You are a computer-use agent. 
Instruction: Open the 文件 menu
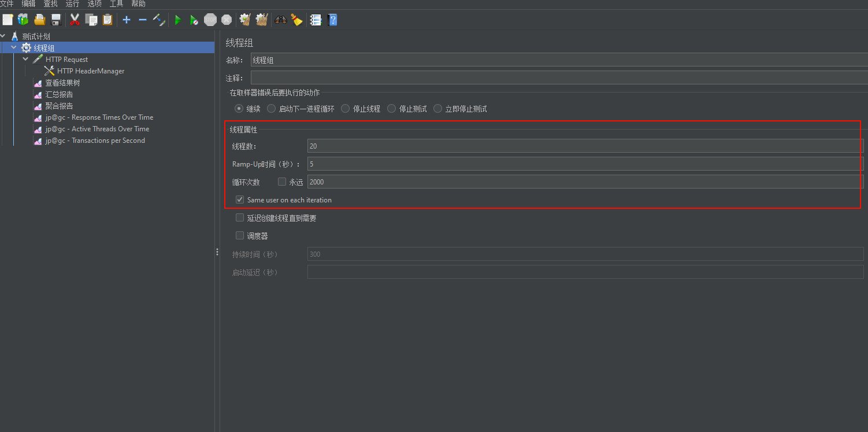[6, 4]
